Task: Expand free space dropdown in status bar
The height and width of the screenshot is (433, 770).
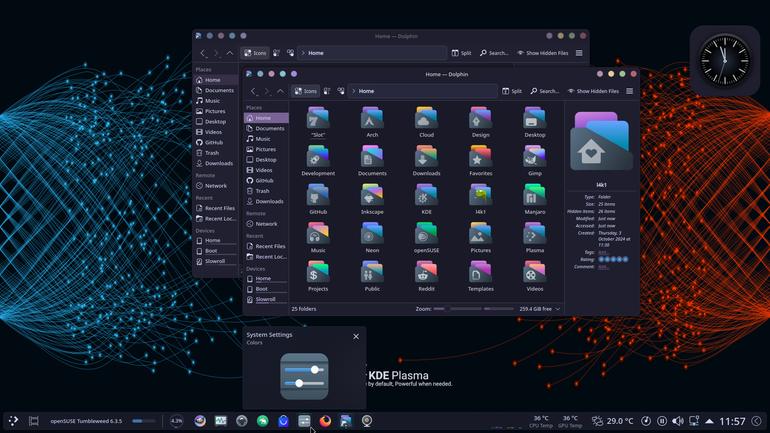Action: 557,309
